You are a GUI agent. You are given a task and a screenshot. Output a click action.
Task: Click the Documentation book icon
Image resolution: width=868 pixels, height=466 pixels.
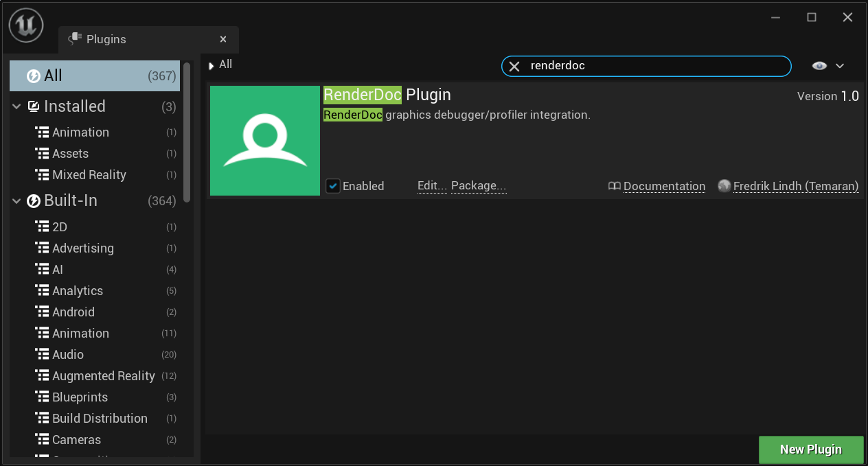coord(615,186)
